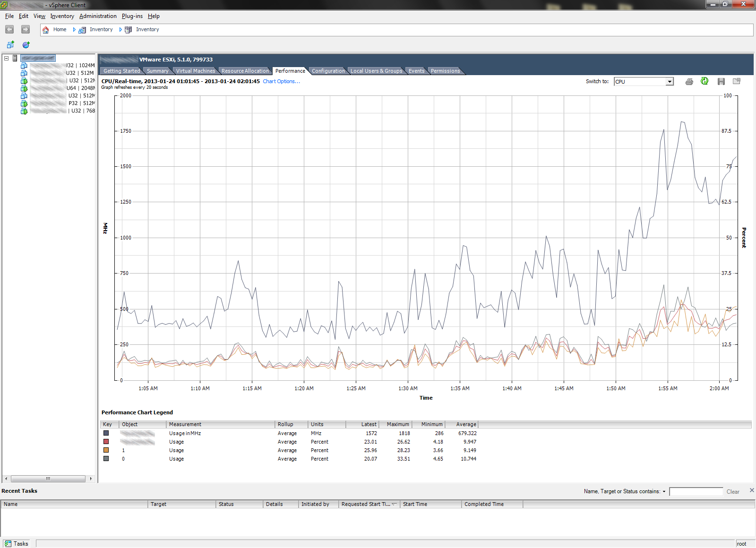Switch to the Local Users & Groups tab
Viewport: 756px width, 548px height.
(x=376, y=71)
